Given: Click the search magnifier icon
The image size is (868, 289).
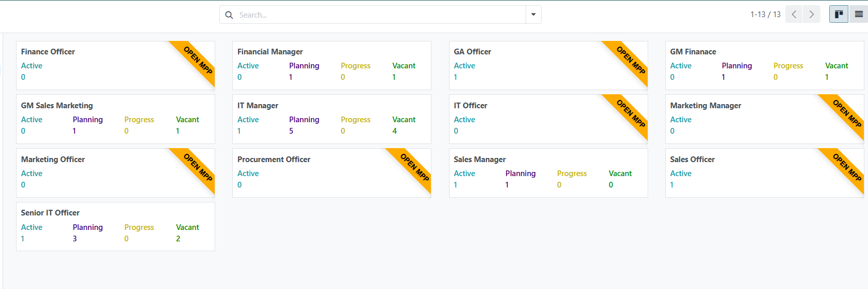Looking at the screenshot, I should pos(229,15).
